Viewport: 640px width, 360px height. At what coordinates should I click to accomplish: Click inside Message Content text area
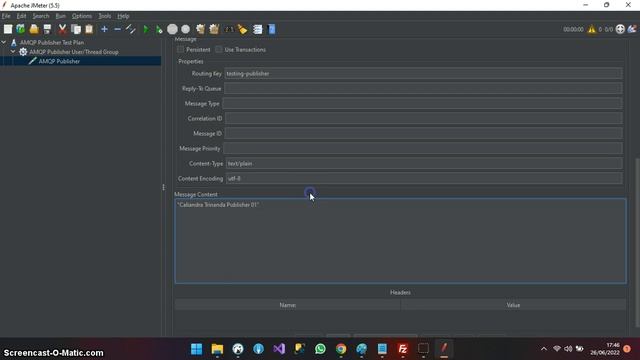[x=400, y=241]
